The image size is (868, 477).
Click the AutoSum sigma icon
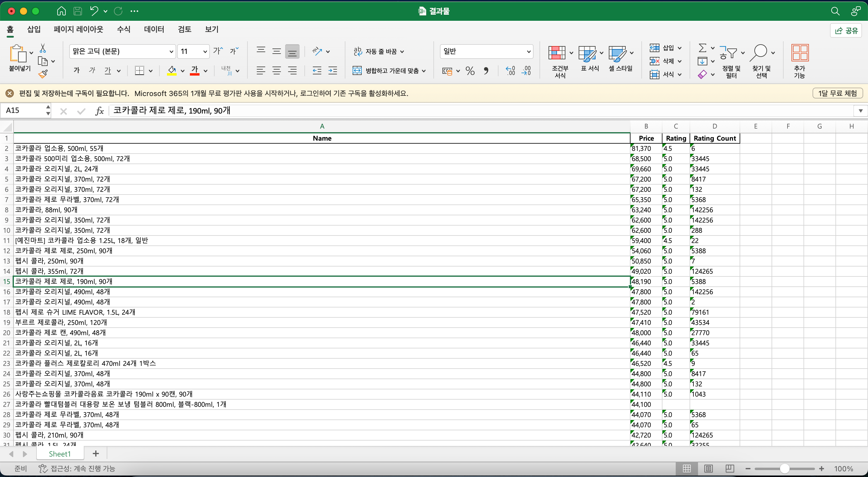click(x=702, y=48)
